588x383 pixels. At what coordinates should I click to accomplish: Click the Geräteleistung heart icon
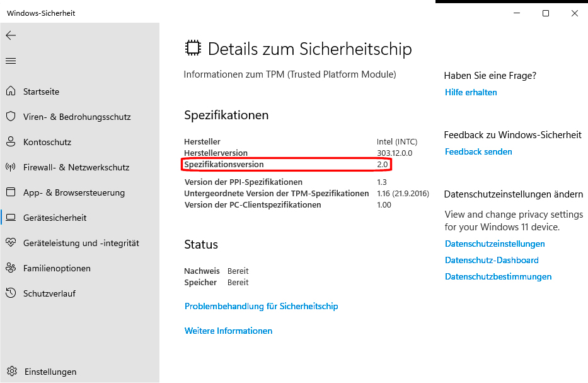[11, 243]
